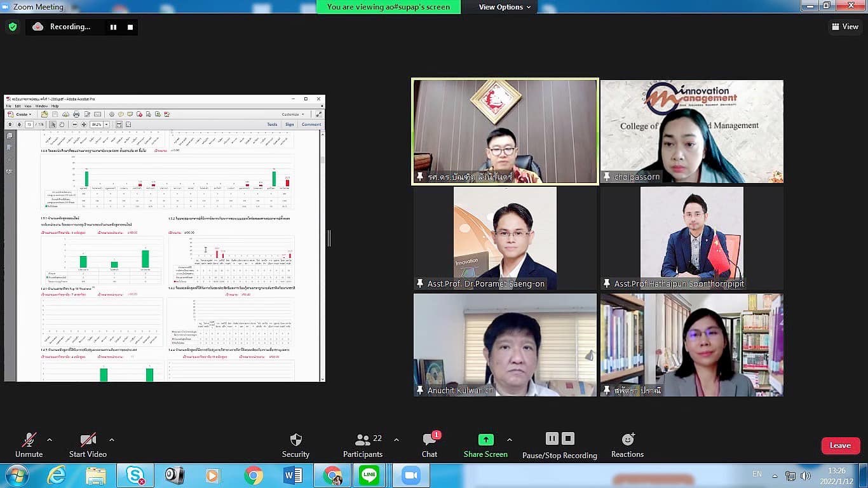Select the Anuchit Kulwanich video tile
This screenshot has height=488, width=868.
click(505, 344)
